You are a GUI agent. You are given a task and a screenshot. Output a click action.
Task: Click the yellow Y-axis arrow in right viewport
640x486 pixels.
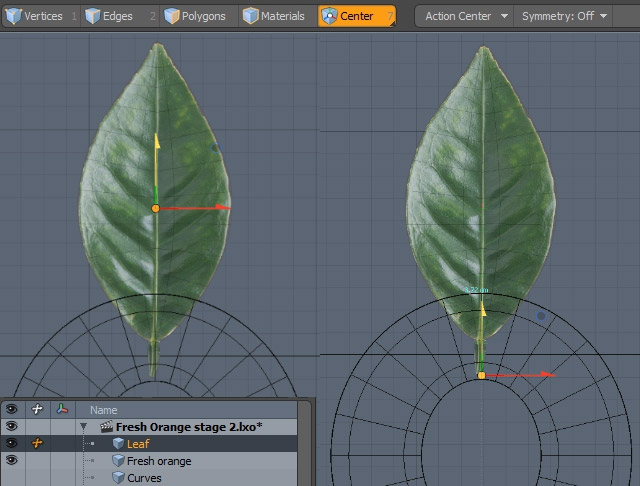point(484,309)
